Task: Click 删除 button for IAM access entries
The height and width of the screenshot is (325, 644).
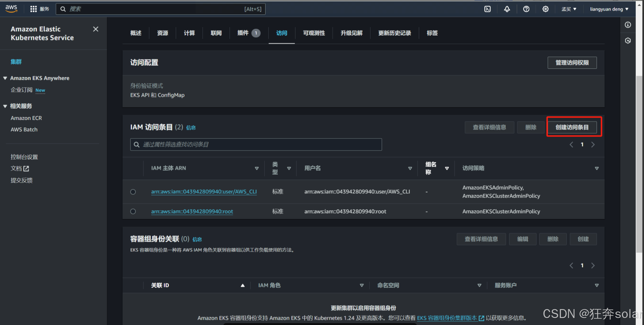Action: click(531, 127)
